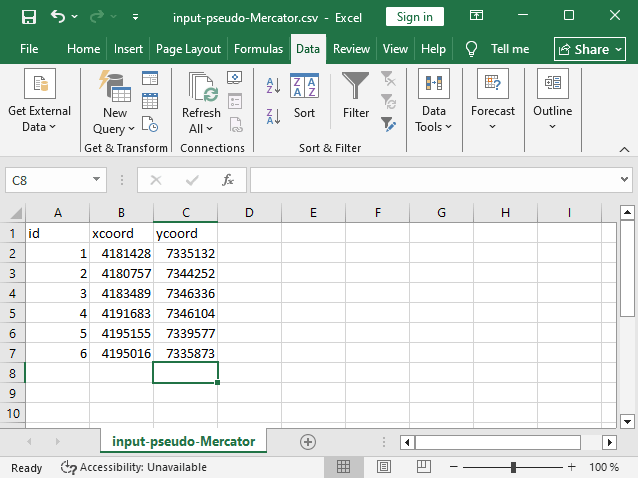638x478 pixels.
Task: Apply the Filter funnel icon
Action: click(x=356, y=85)
